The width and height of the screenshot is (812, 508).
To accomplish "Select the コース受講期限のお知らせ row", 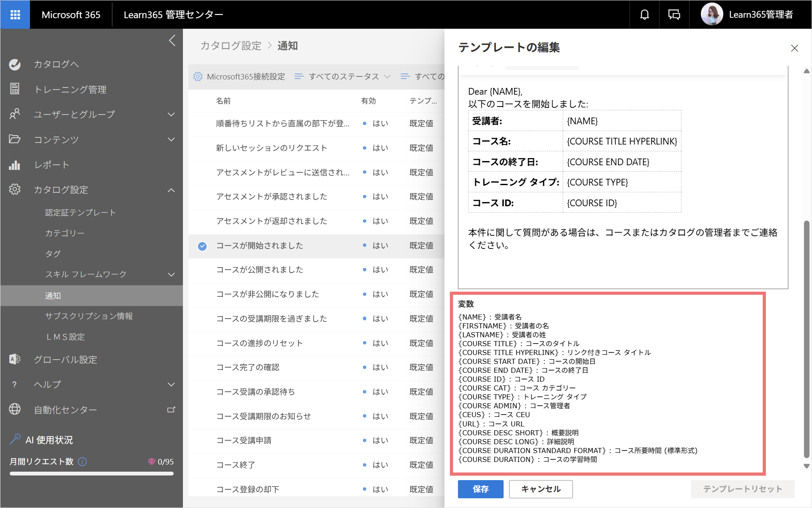I will pyautogui.click(x=316, y=416).
